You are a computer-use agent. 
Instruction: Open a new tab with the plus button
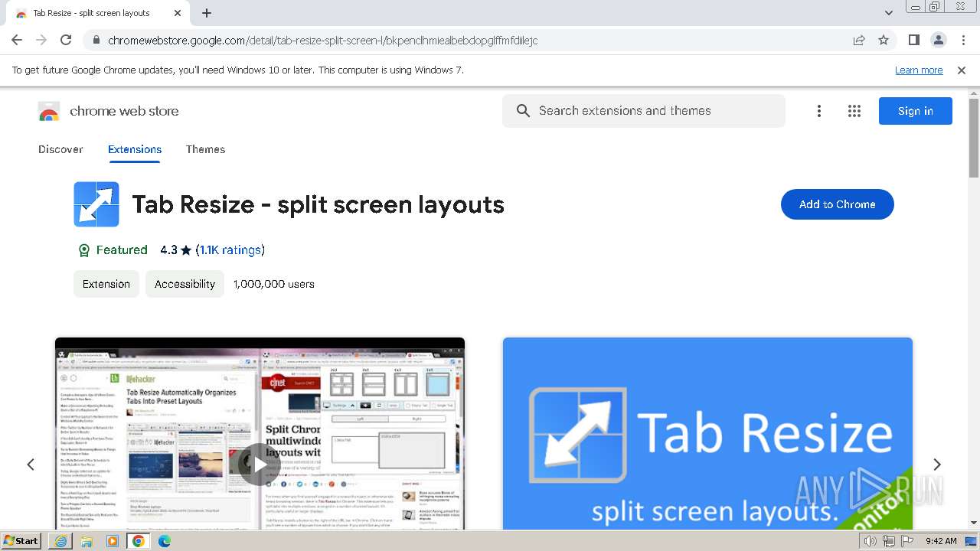click(207, 13)
